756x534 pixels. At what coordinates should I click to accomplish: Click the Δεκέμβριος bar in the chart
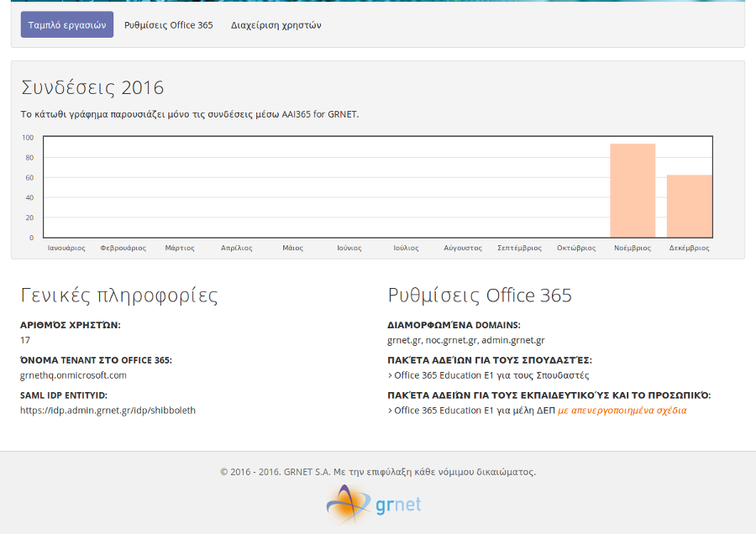tap(689, 206)
